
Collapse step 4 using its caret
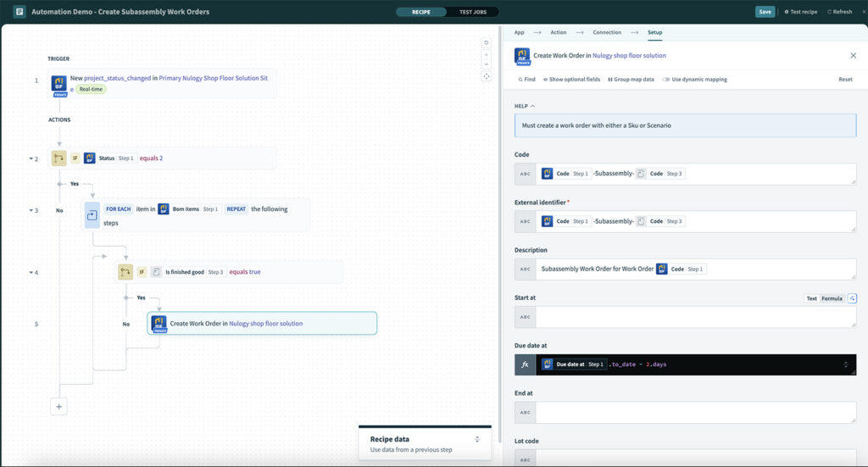pyautogui.click(x=31, y=272)
